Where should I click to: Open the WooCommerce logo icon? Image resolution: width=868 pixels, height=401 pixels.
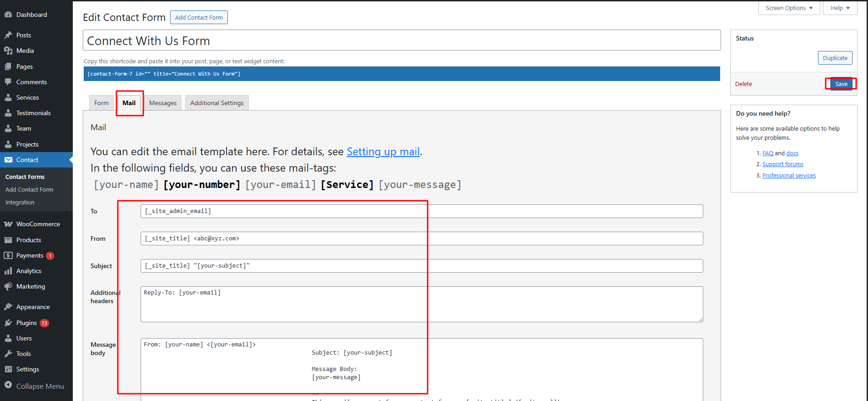tap(8, 224)
